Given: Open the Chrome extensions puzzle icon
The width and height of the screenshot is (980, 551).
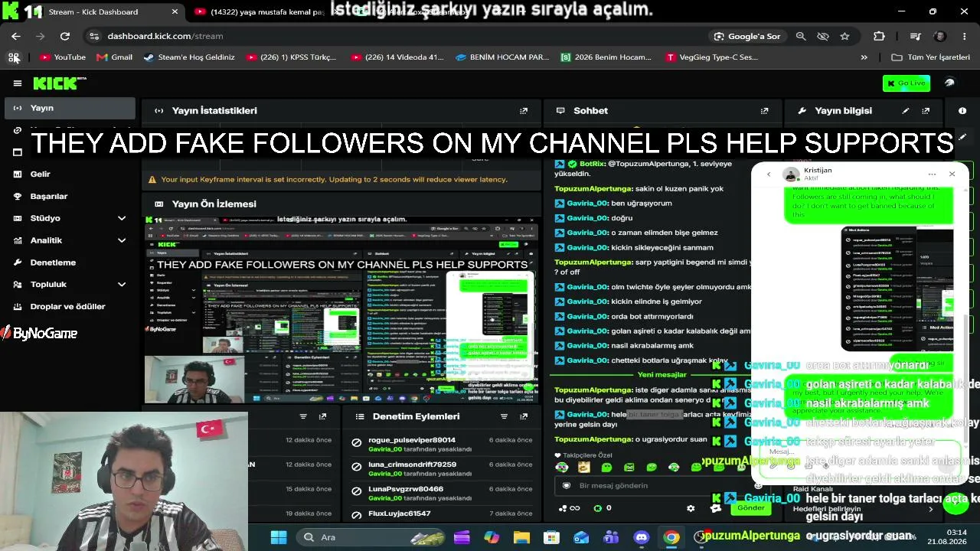Looking at the screenshot, I should [879, 36].
